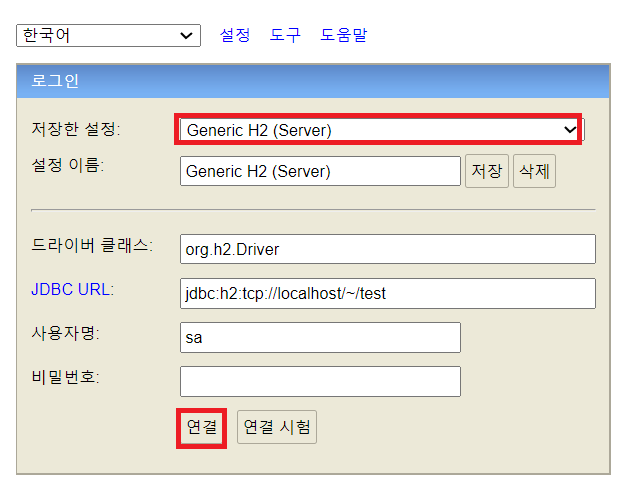
Task: Click the 로그인 header text
Action: [x=55, y=81]
